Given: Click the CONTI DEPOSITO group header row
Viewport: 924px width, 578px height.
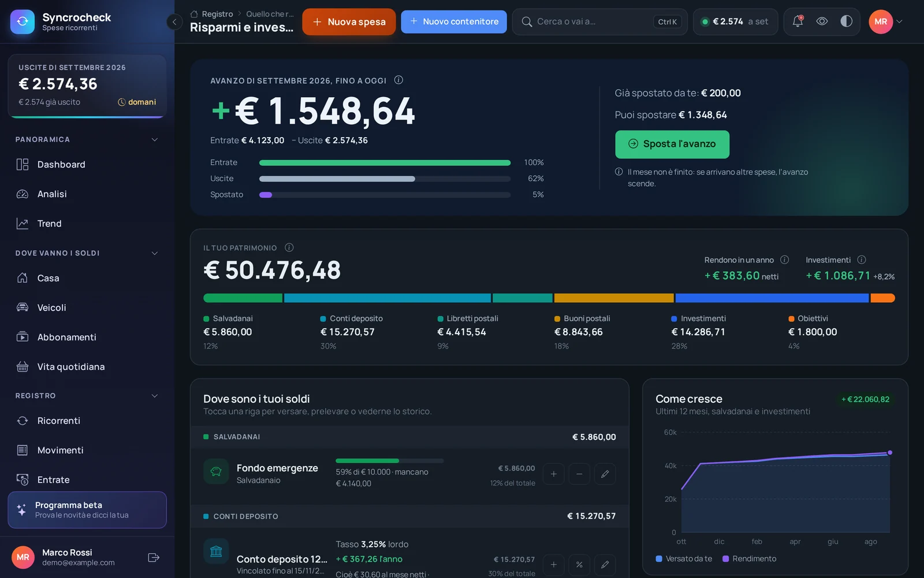Looking at the screenshot, I should click(x=409, y=516).
